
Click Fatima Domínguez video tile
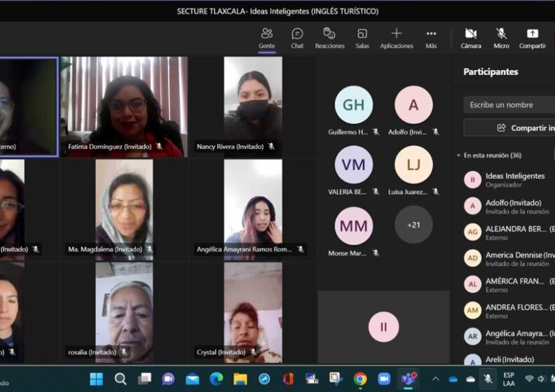point(124,106)
